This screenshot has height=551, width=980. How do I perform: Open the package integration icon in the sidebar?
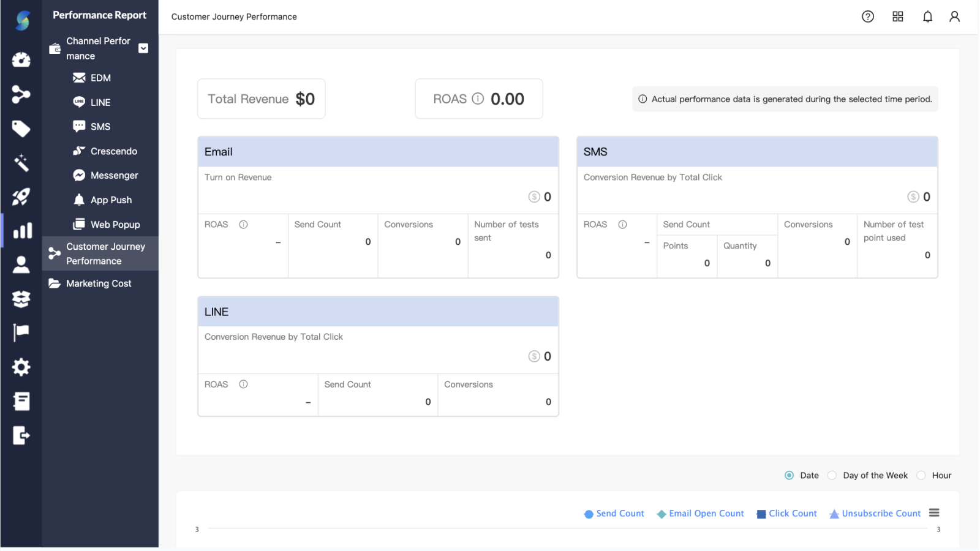[21, 299]
